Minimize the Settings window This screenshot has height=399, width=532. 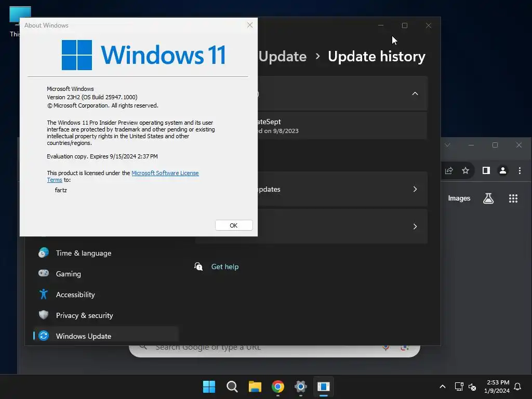coord(381,25)
